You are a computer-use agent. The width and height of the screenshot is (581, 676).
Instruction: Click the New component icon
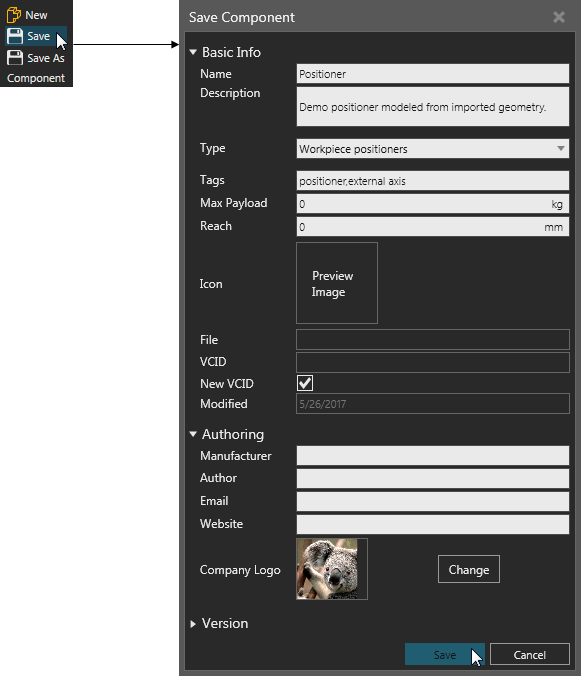click(x=14, y=15)
